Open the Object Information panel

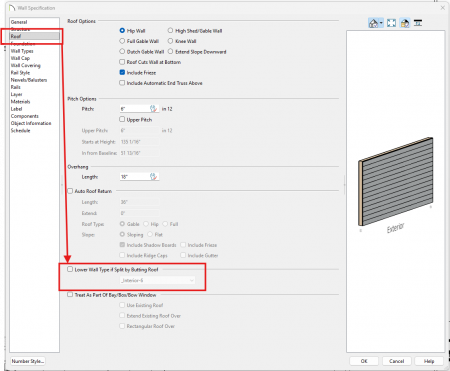point(31,123)
